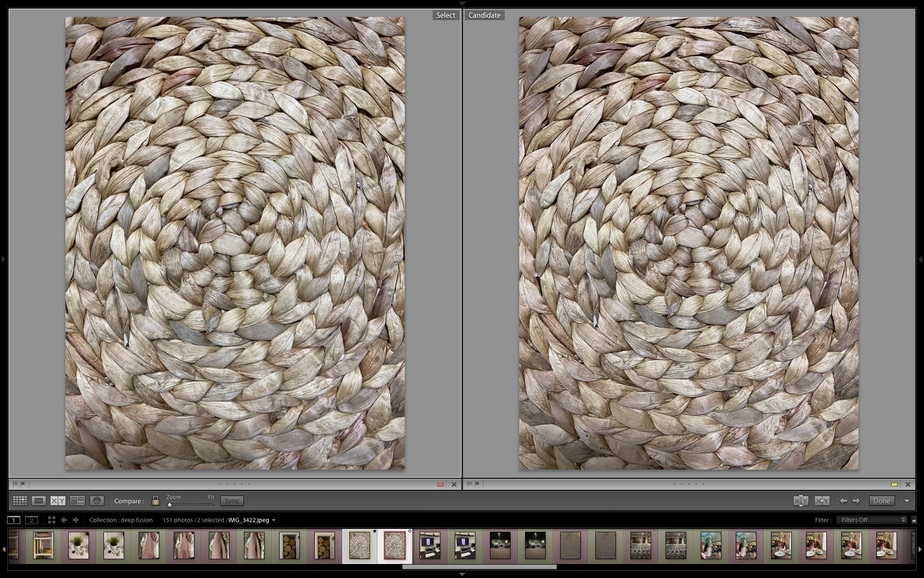Select the XY Compare view icon
Viewport: 924px width, 578px height.
[58, 501]
